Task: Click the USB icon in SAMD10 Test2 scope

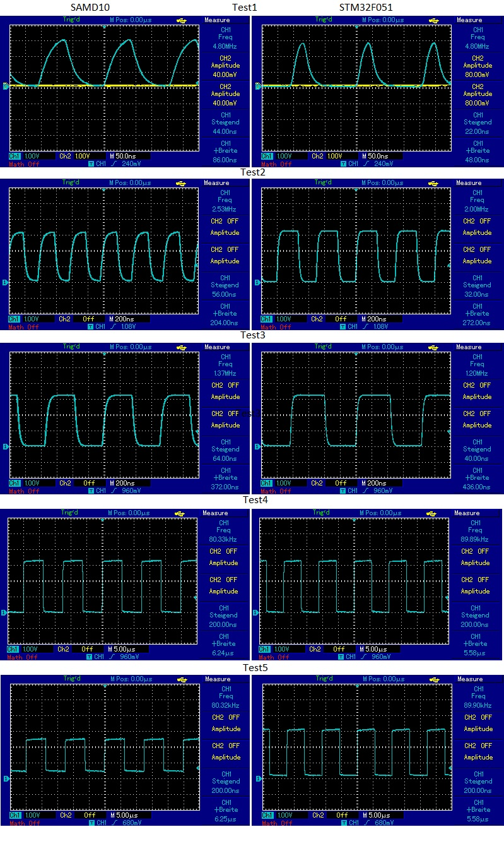Action: click(x=182, y=183)
